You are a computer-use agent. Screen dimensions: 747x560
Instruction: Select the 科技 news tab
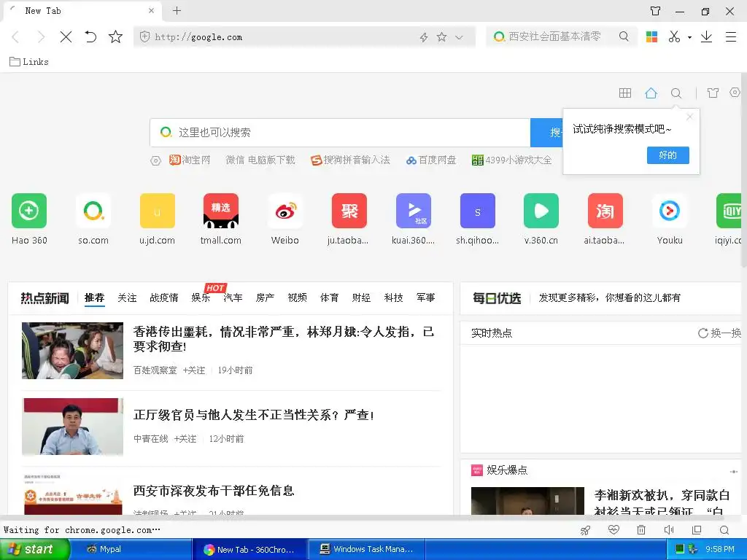click(x=393, y=298)
